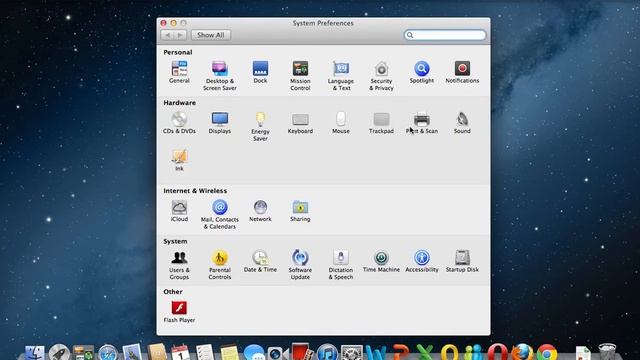Open Spotlight preferences
Image resolution: width=640 pixels, height=360 pixels.
point(422,72)
